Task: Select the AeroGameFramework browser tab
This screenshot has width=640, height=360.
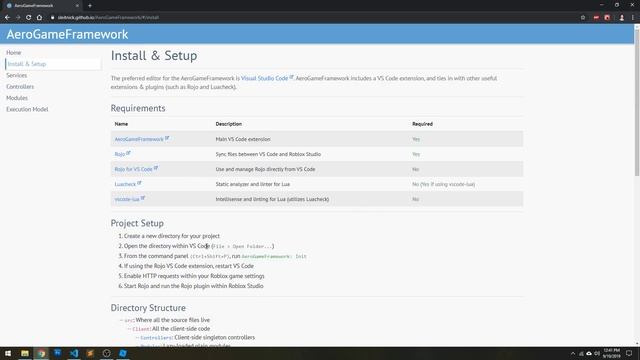Action: (41, 6)
